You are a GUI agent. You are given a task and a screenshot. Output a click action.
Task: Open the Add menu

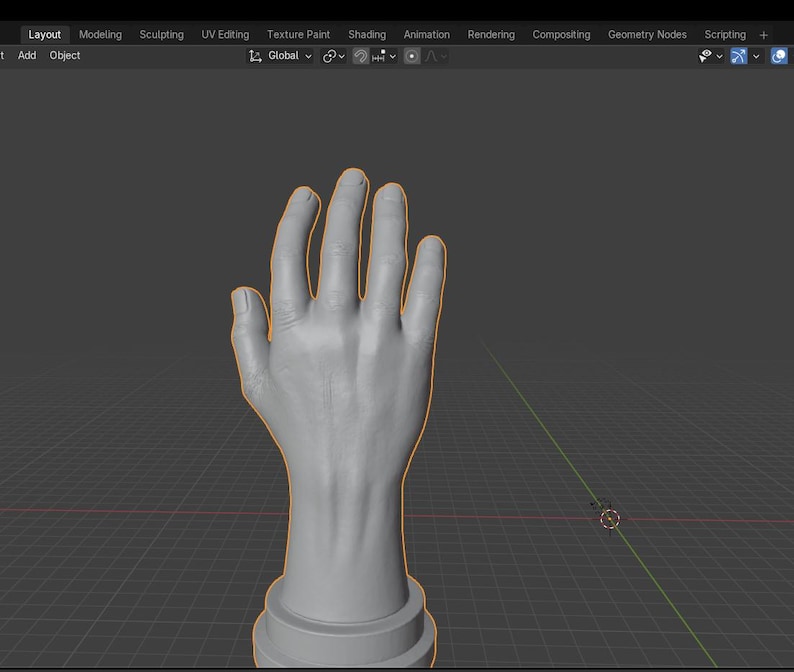point(27,55)
